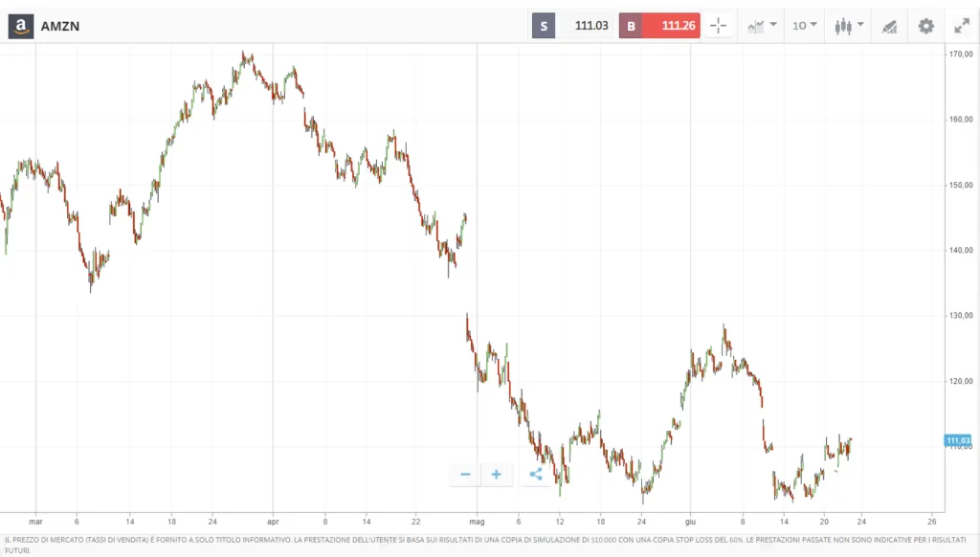
Task: Click the 'mar' month label on time axis
Action: coord(35,522)
